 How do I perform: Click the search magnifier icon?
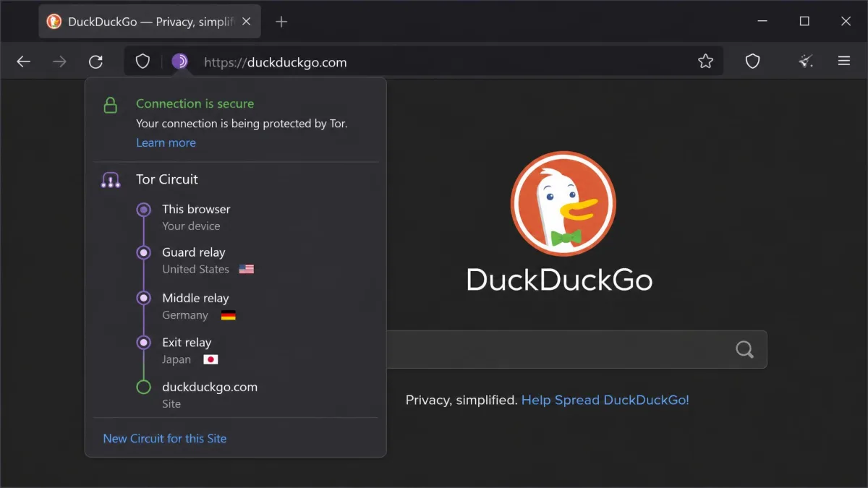coord(744,350)
